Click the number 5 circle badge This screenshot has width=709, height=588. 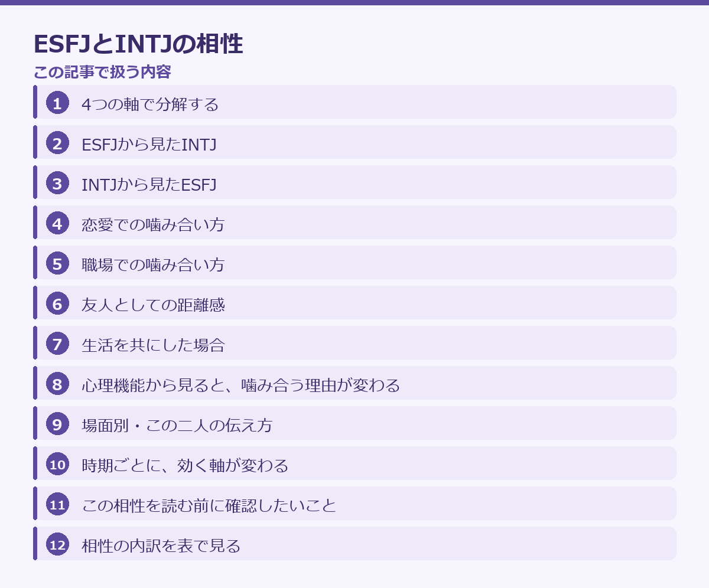tap(57, 264)
